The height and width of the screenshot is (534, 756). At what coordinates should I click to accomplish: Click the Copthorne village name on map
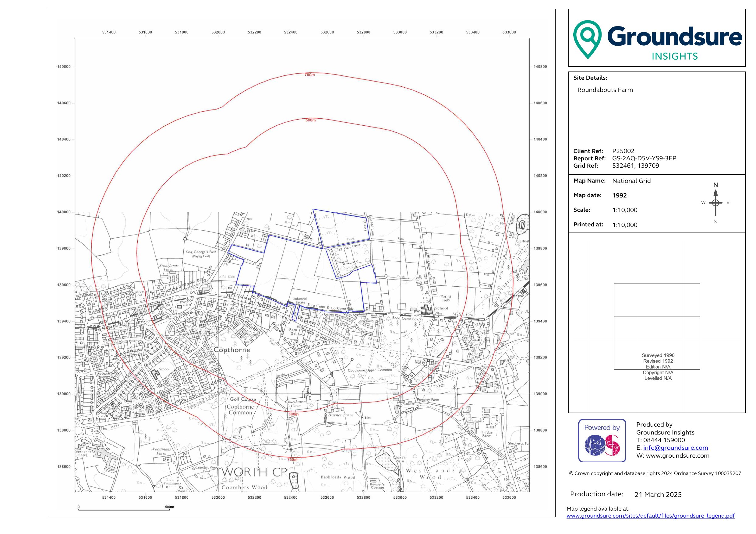(232, 350)
